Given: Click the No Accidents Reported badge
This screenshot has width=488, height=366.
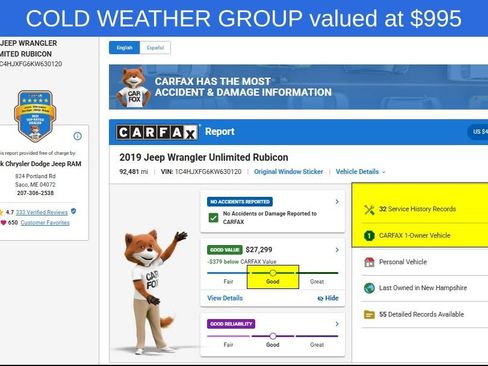Looking at the screenshot, I should [x=240, y=202].
